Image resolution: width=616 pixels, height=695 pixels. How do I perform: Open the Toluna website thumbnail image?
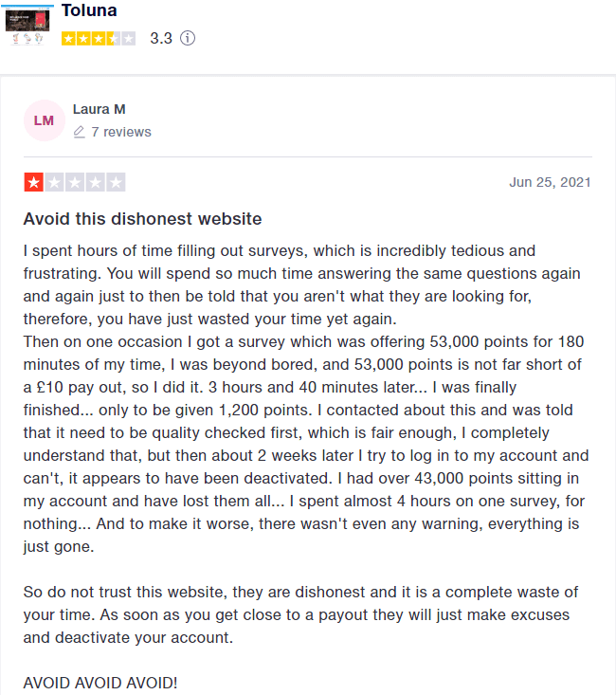pos(27,26)
